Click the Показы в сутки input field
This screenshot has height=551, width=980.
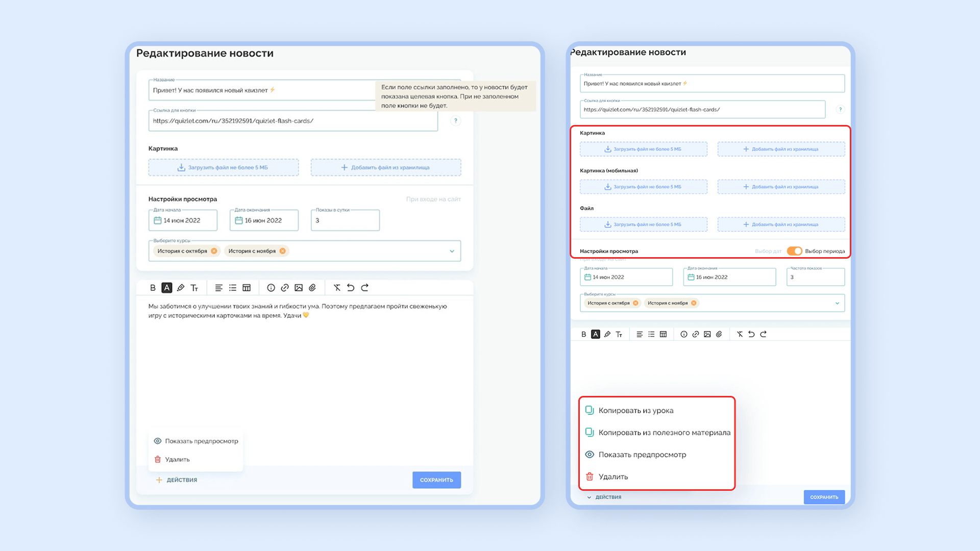point(345,220)
